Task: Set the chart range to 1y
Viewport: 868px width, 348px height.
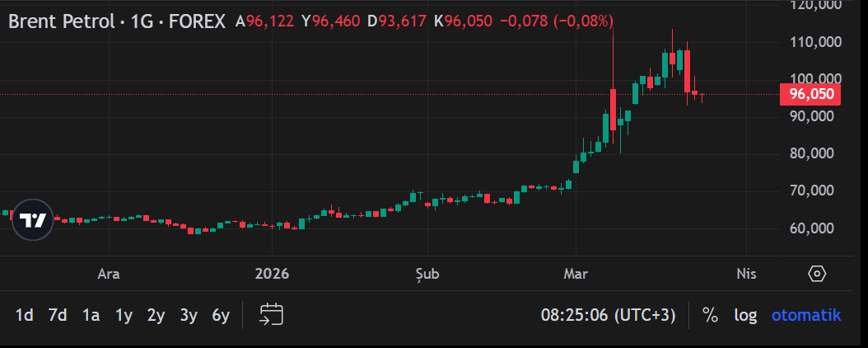Action: tap(124, 315)
